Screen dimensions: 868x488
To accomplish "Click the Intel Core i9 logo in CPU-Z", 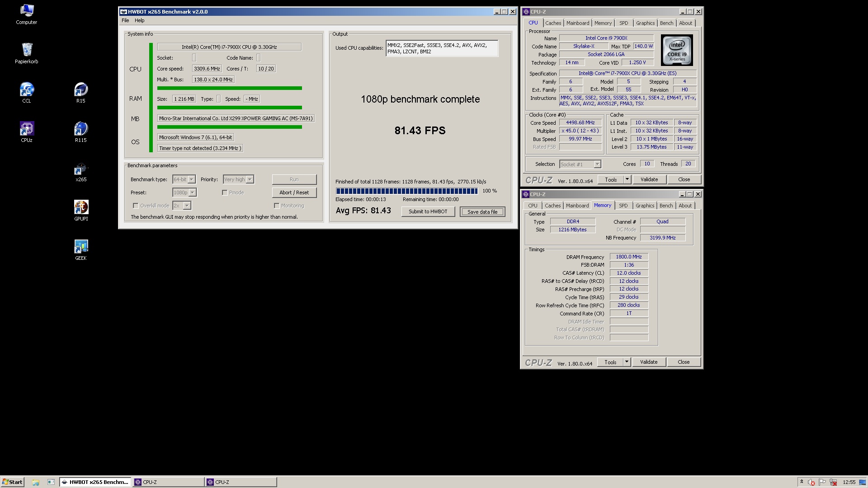I will coord(677,50).
